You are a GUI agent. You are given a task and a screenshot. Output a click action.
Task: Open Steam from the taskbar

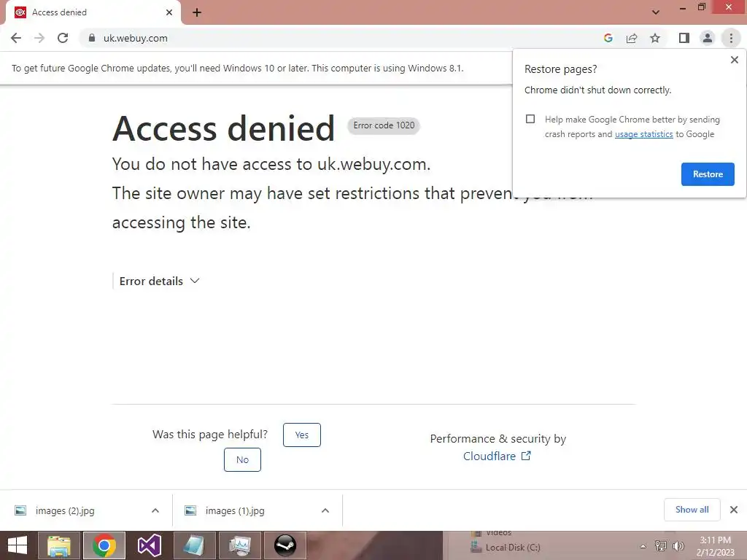[x=285, y=545]
